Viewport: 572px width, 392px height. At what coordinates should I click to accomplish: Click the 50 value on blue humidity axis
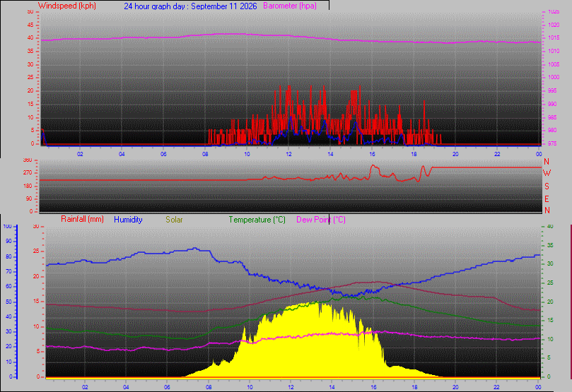point(8,302)
